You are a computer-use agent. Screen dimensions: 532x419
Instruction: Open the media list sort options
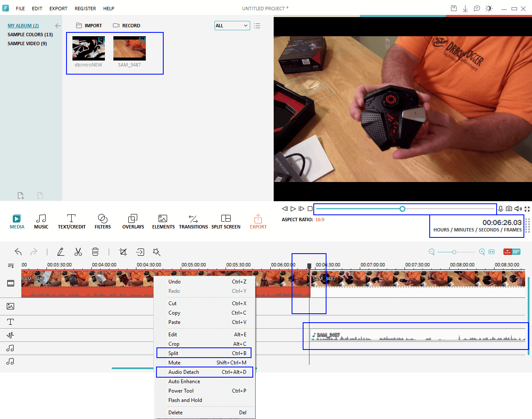[x=257, y=26]
